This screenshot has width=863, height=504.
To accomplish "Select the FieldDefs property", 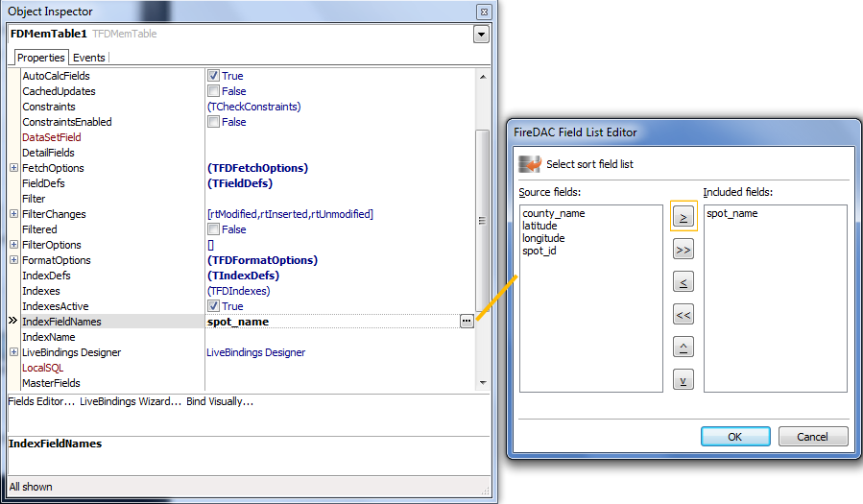I will (43, 183).
